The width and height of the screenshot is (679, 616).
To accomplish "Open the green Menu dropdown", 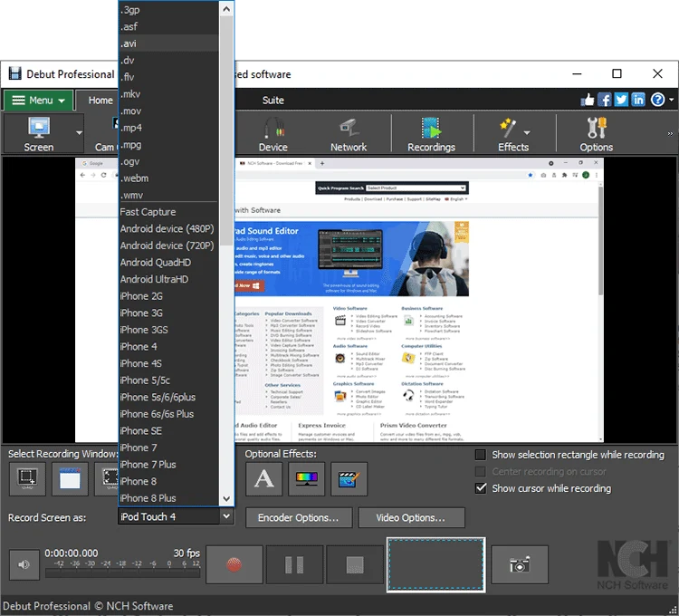I will 38,101.
